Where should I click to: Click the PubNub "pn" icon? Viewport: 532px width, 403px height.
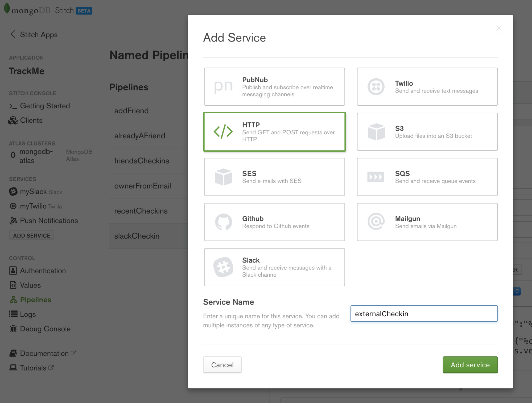pos(224,86)
